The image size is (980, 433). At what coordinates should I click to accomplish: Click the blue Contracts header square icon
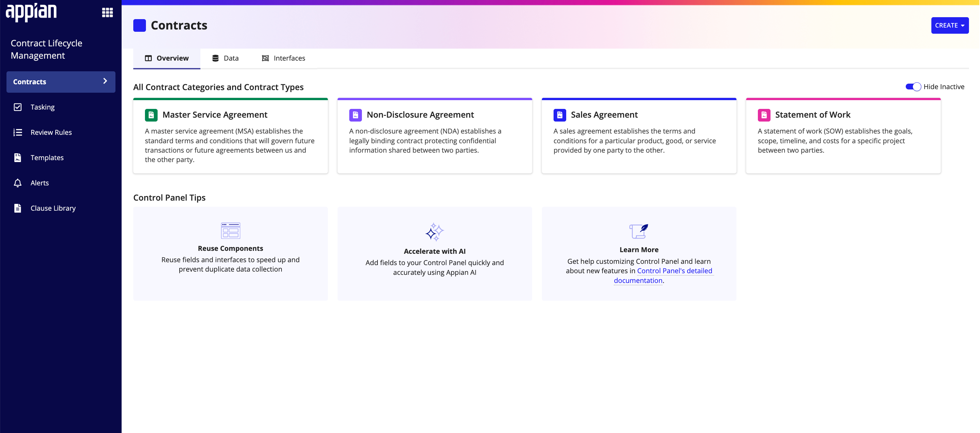140,26
